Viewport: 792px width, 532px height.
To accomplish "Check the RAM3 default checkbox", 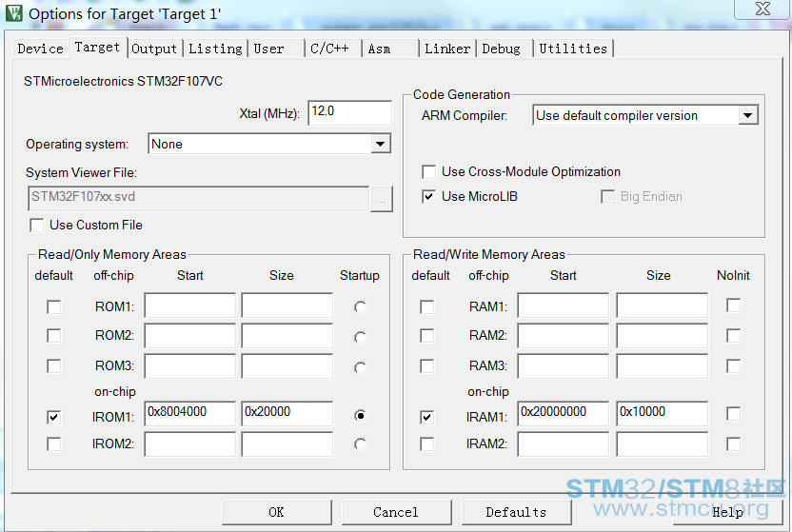I will click(427, 366).
